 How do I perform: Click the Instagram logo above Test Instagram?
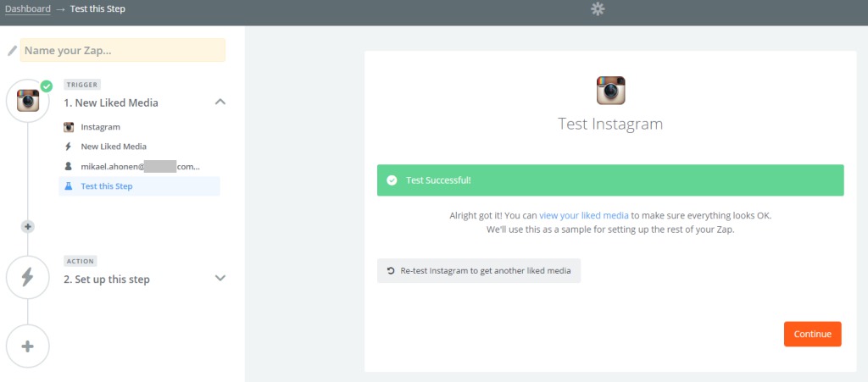pyautogui.click(x=610, y=91)
